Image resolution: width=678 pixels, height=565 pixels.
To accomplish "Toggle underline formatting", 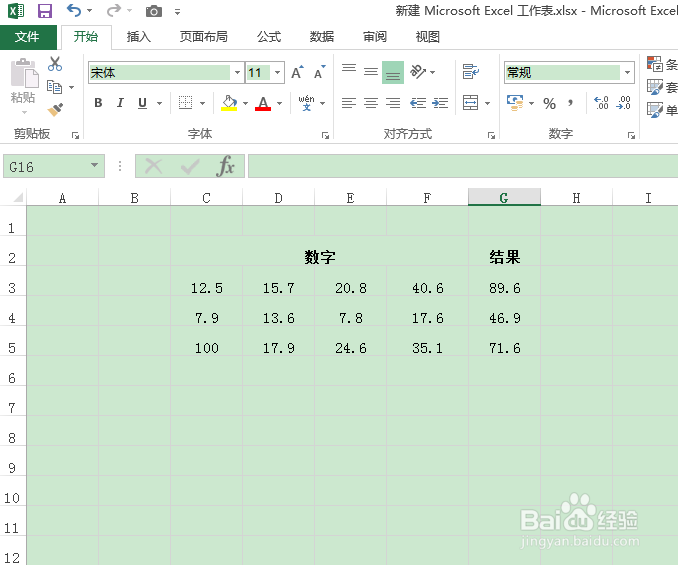I will (x=142, y=103).
